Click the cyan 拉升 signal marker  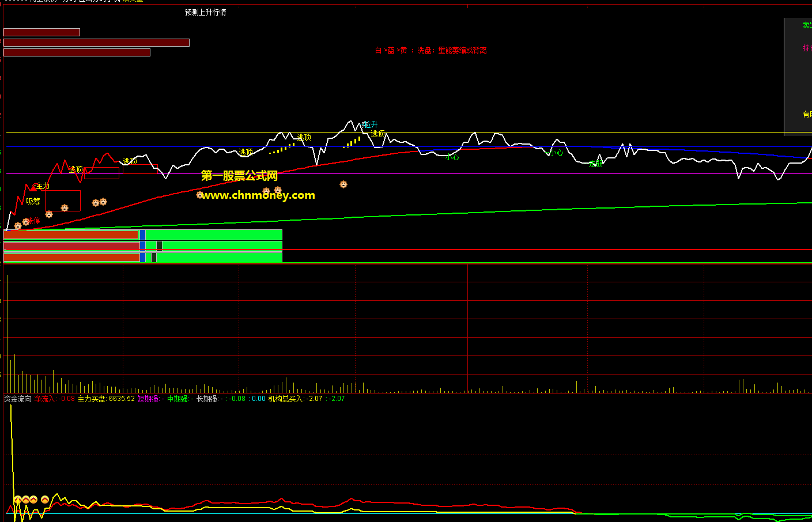[x=370, y=124]
